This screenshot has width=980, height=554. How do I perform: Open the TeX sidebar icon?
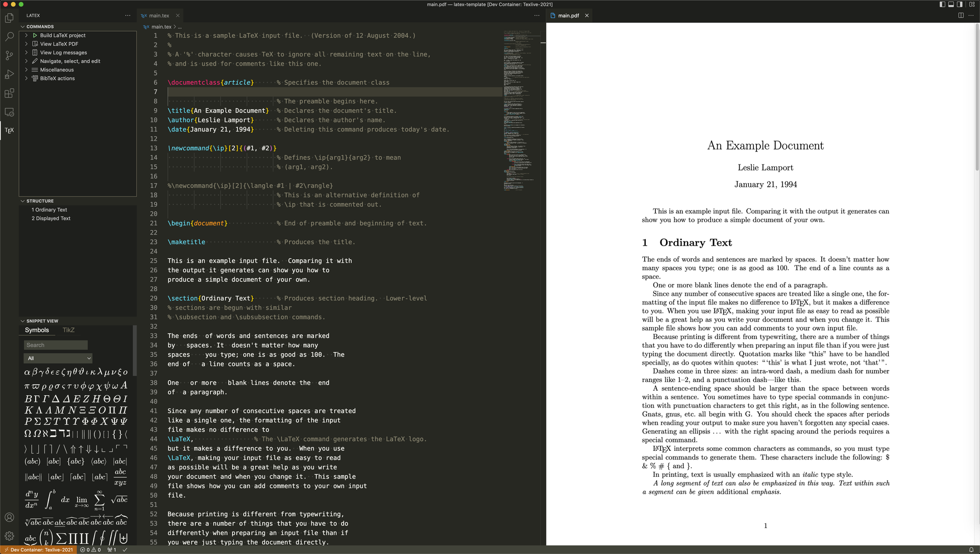(x=9, y=130)
